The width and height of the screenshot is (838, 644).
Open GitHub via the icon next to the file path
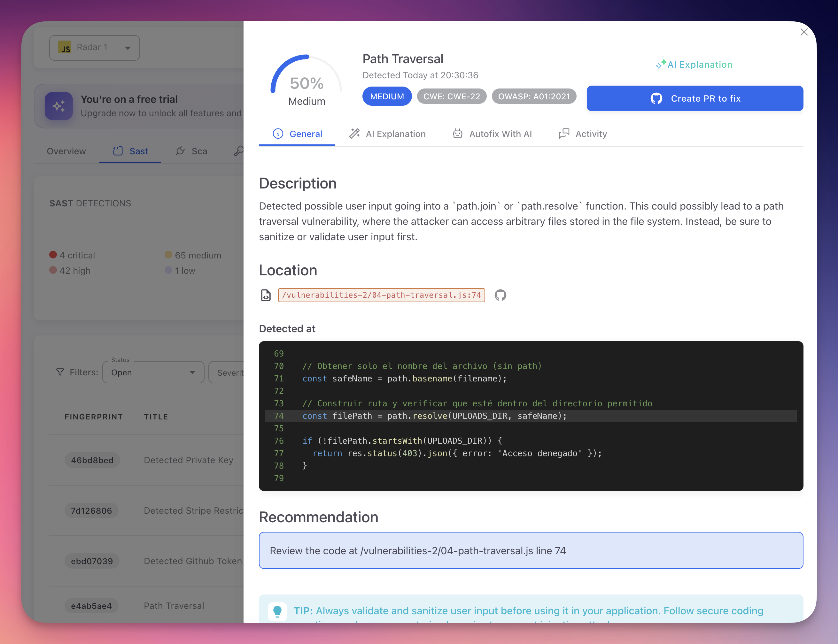pos(500,295)
